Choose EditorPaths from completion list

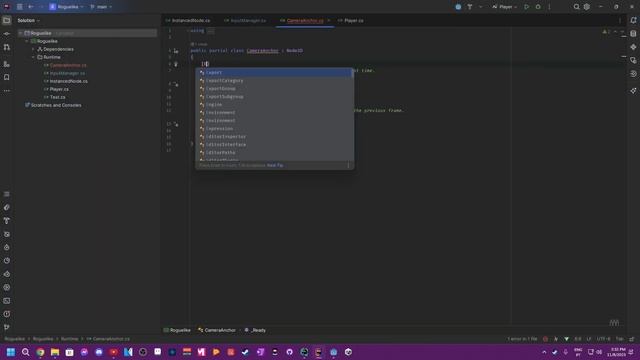tap(273, 153)
